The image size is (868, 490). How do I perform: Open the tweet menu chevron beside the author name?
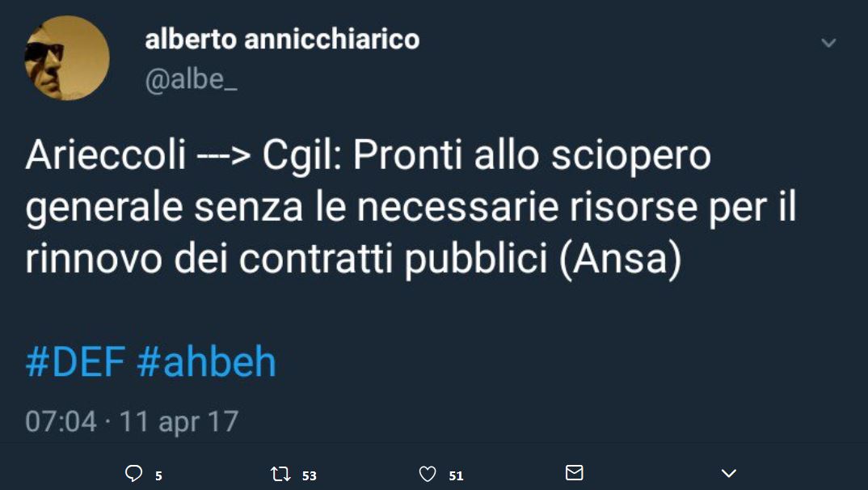pos(828,43)
